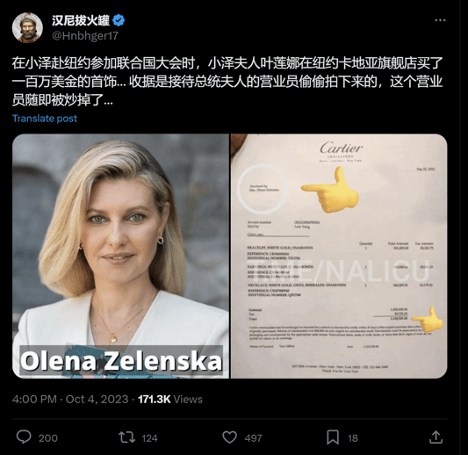Open the Cartier receipt image

tap(339, 256)
